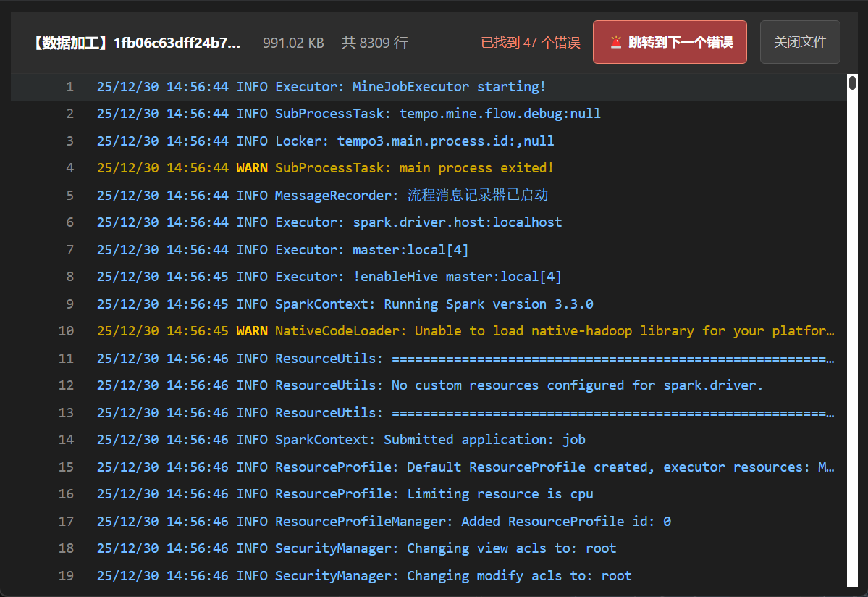Screen dimensions: 868x597
Task: Select log line 1 MineJobExecutor starting
Action: (429, 87)
